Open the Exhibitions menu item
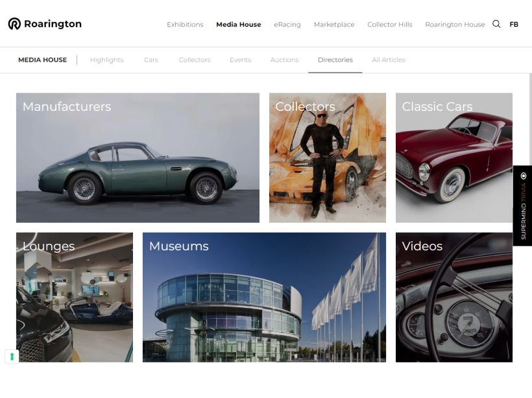This screenshot has width=532, height=398. pos(185,25)
